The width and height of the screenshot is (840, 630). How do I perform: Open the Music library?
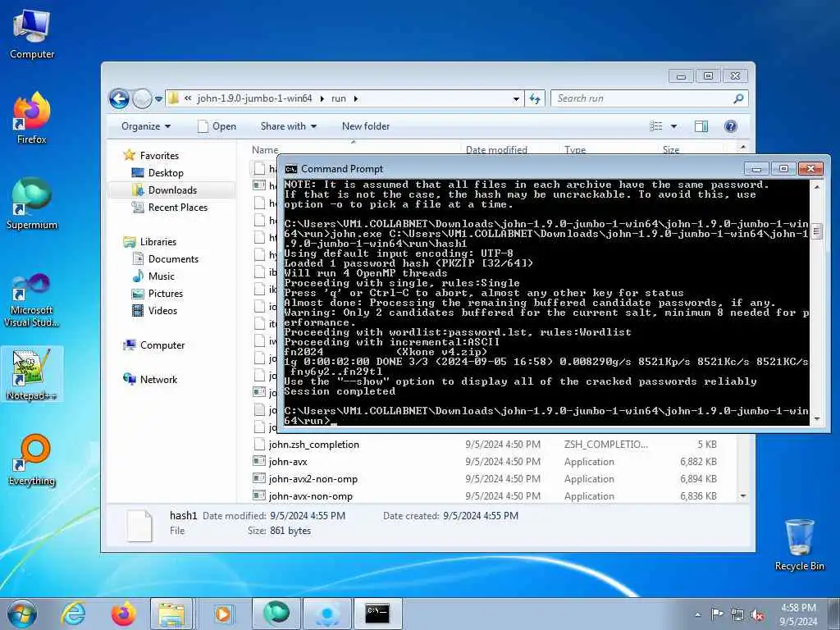coord(162,276)
